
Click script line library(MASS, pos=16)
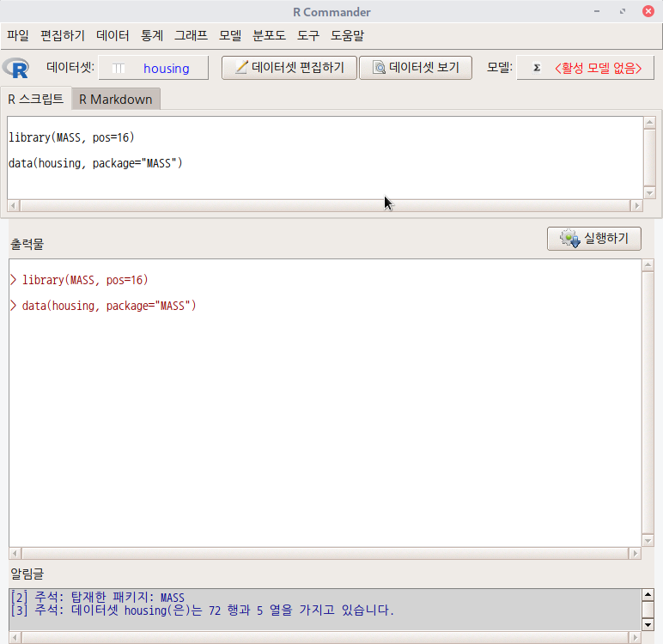[x=71, y=137]
